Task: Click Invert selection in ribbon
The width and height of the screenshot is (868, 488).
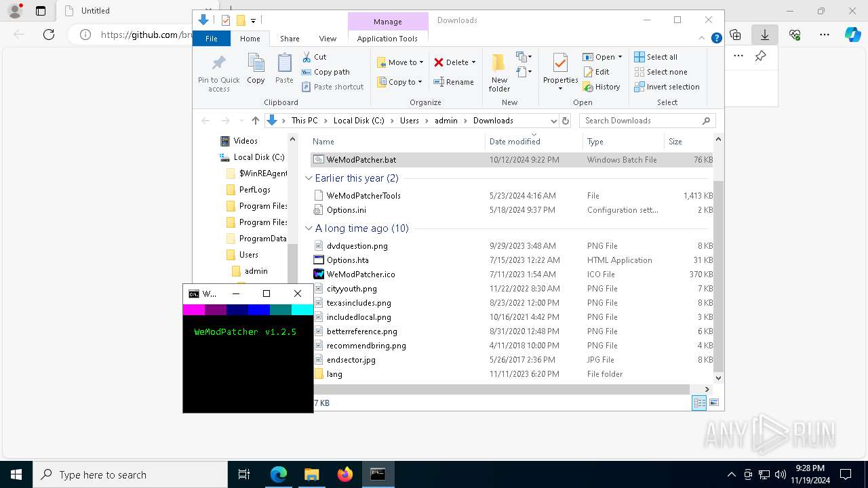Action: 667,87
